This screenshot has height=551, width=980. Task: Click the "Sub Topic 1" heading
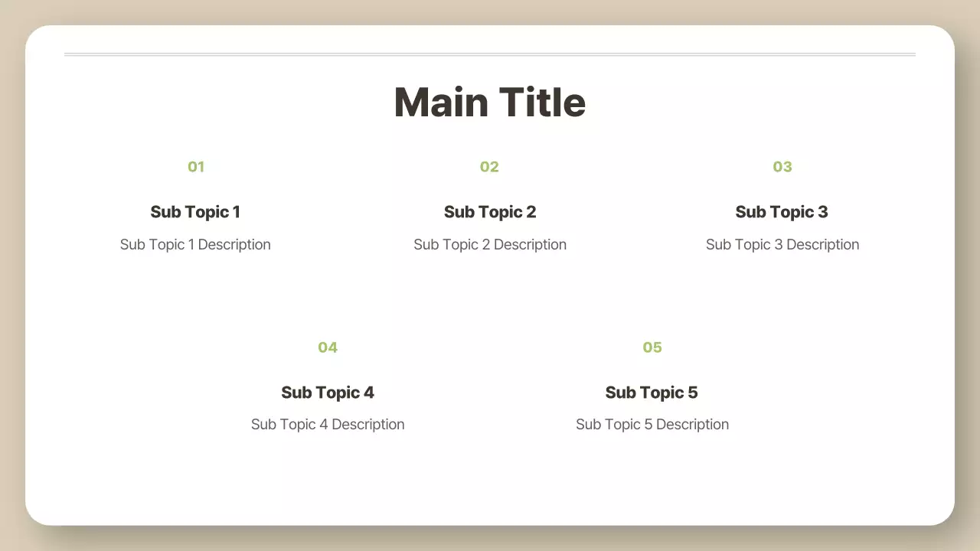click(x=195, y=212)
